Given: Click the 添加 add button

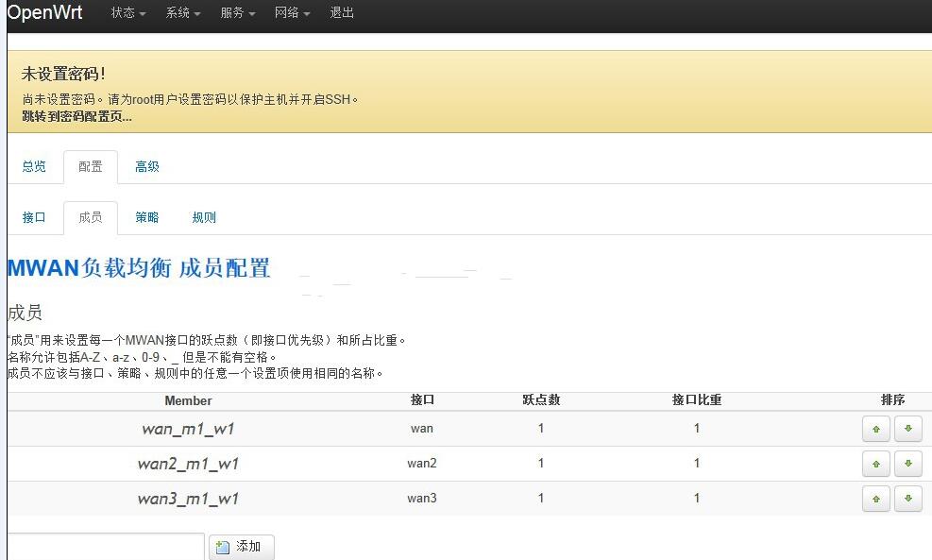Looking at the screenshot, I should coord(241,547).
